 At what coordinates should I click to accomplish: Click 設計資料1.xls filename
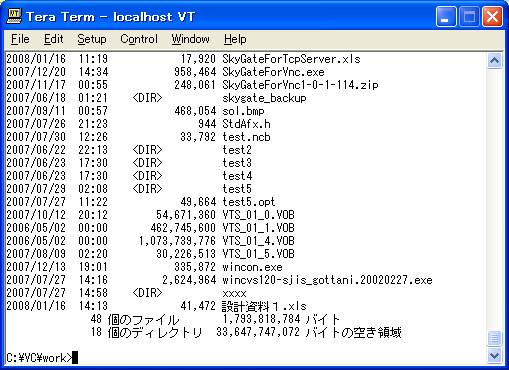coord(264,306)
